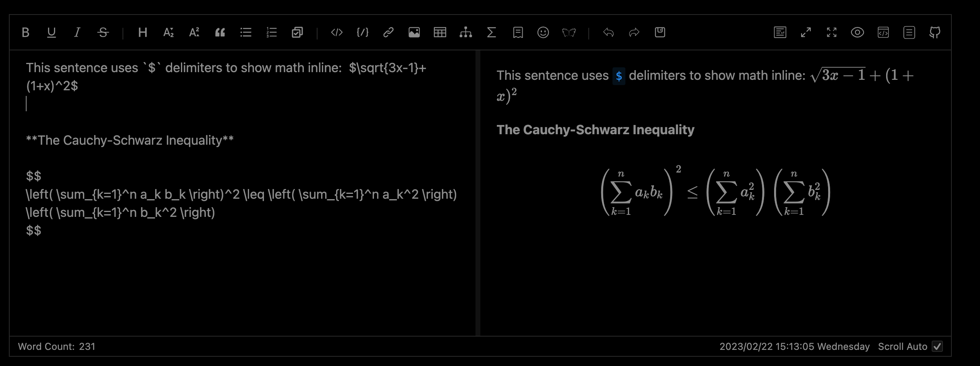This screenshot has height=366, width=980.
Task: Insert an image with the picture icon
Action: pyautogui.click(x=415, y=32)
